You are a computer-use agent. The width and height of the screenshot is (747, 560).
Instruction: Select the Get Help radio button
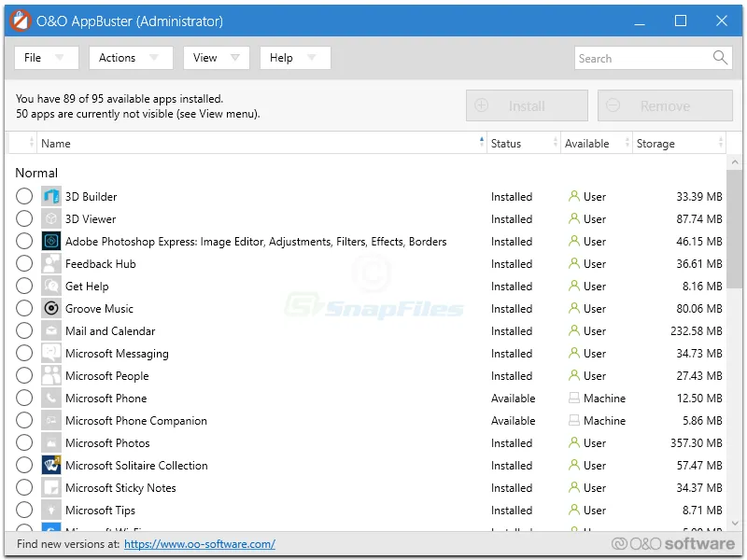click(x=24, y=287)
